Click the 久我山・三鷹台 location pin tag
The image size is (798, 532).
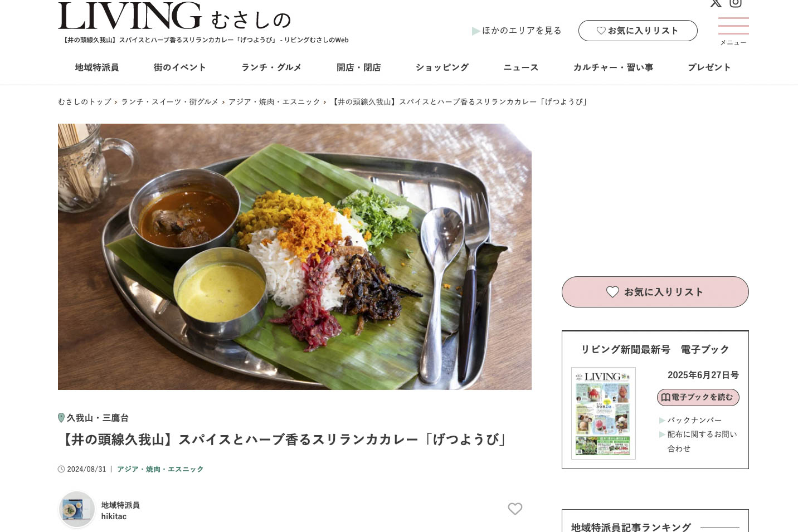[94, 418]
